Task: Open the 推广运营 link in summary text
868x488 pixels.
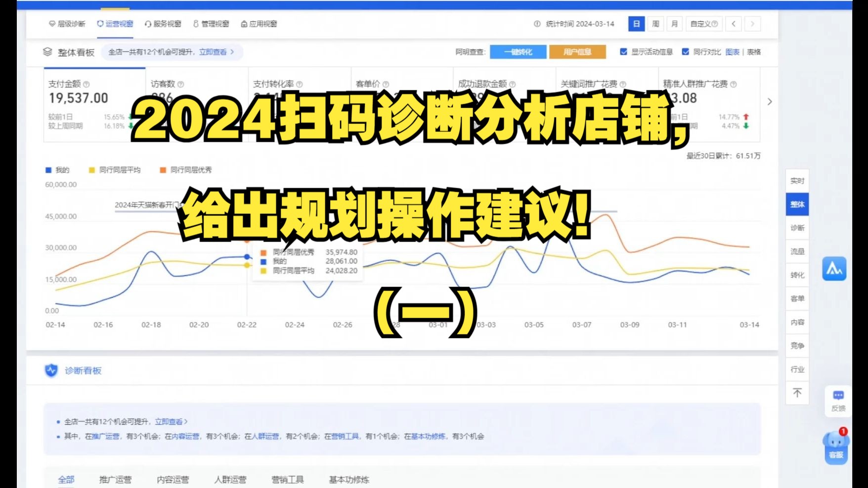Action: pyautogui.click(x=105, y=437)
